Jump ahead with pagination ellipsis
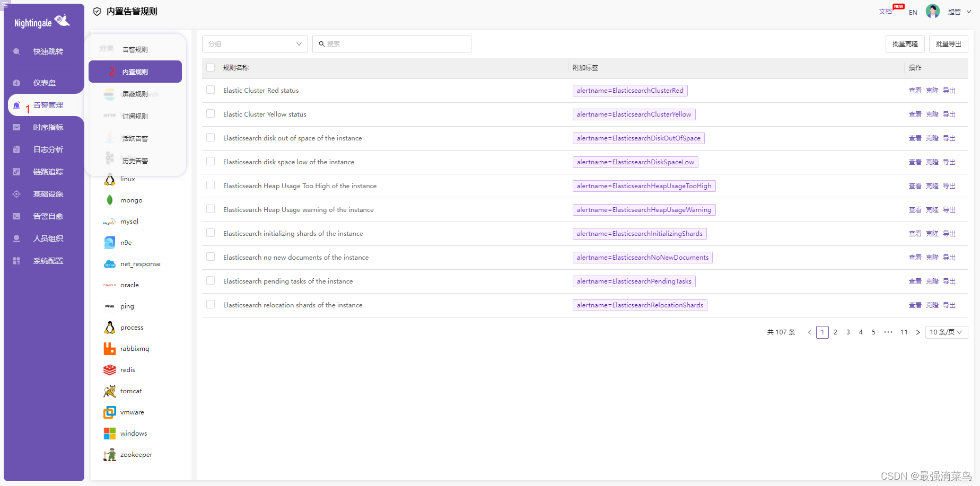This screenshot has width=980, height=486. pos(888,332)
